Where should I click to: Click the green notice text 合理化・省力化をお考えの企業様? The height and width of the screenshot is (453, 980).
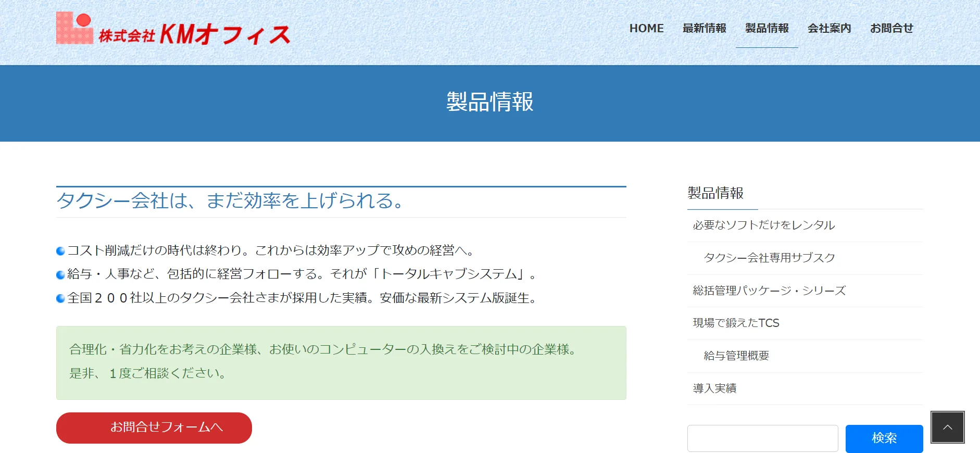coord(323,349)
